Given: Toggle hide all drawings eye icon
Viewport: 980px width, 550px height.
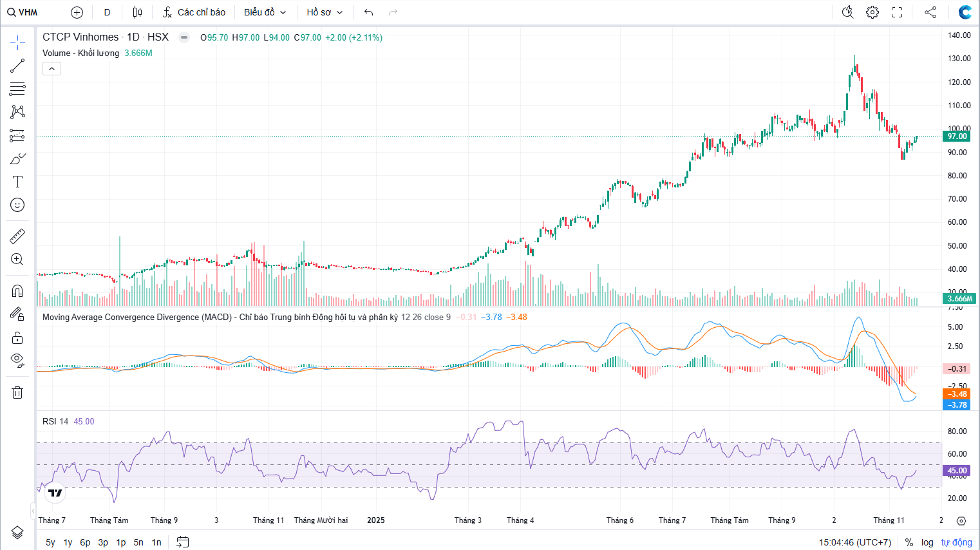Looking at the screenshot, I should pos(17,359).
